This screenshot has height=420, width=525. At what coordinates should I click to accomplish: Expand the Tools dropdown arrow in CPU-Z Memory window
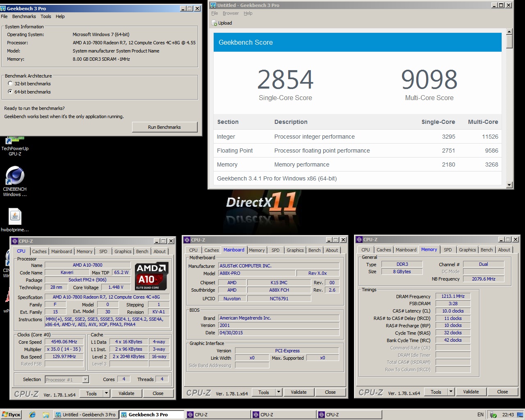pyautogui.click(x=451, y=392)
